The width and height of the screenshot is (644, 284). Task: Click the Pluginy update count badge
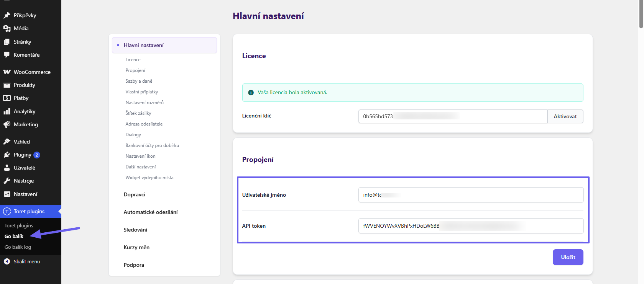point(37,155)
